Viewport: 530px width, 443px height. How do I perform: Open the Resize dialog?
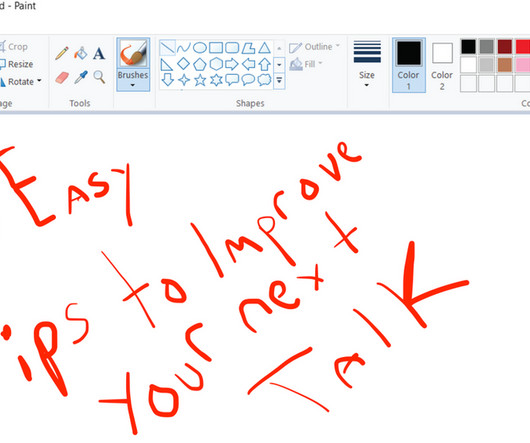pos(17,64)
